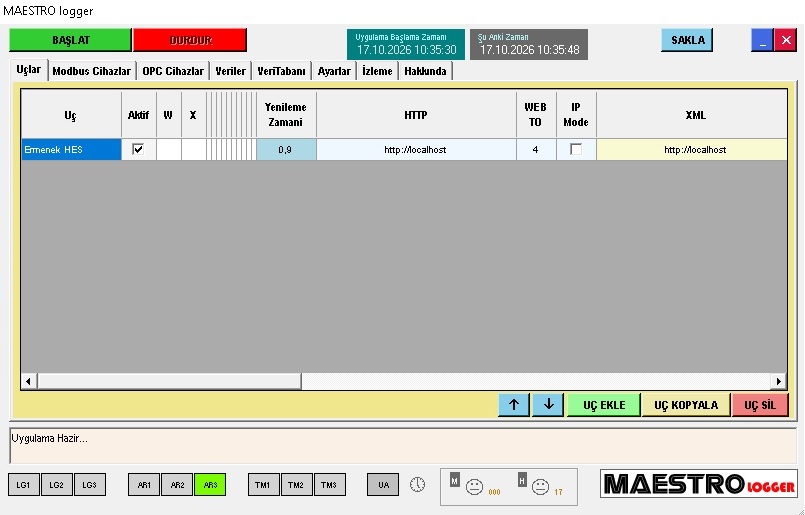Open the Hakkında tab
This screenshot has height=515, width=805.
(x=425, y=71)
